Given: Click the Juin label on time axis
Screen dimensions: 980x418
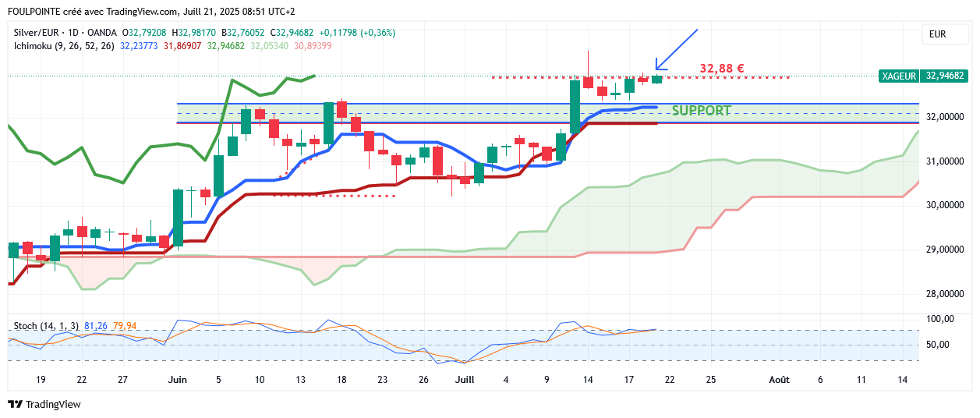Looking at the screenshot, I should (x=178, y=380).
